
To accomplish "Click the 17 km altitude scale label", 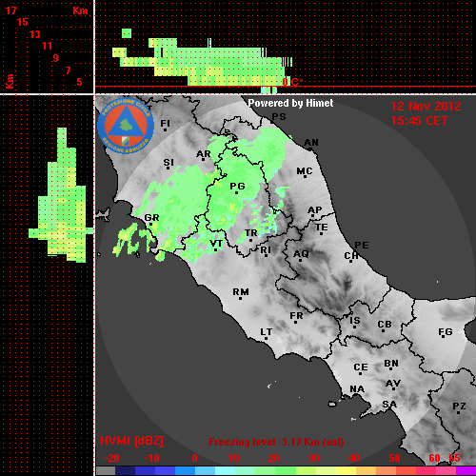I will 11,10.
